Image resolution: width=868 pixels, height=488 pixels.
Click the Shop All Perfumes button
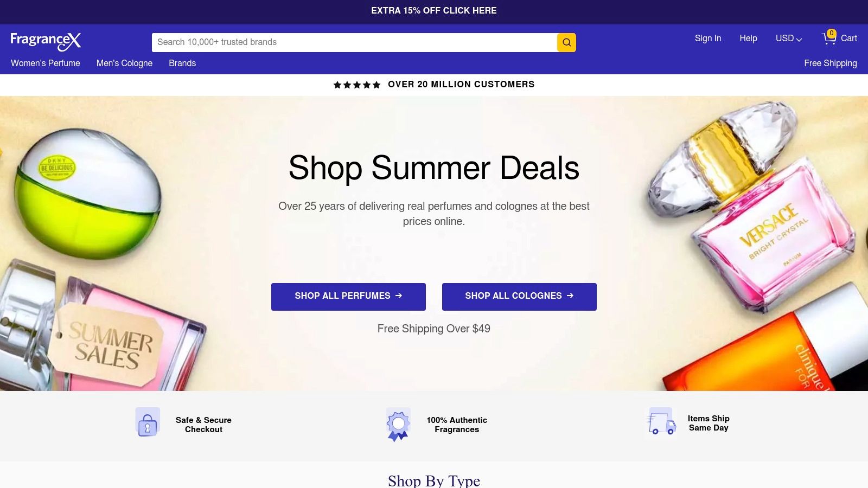(x=348, y=297)
